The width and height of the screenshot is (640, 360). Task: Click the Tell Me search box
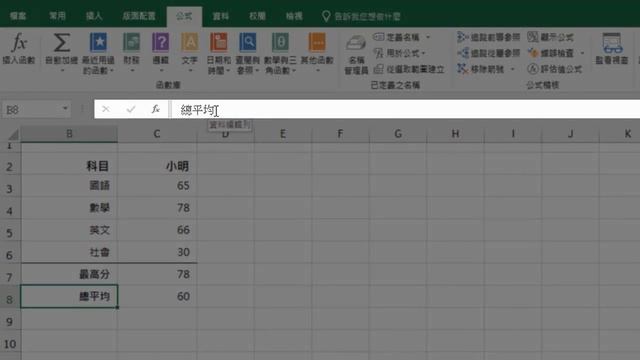click(362, 16)
